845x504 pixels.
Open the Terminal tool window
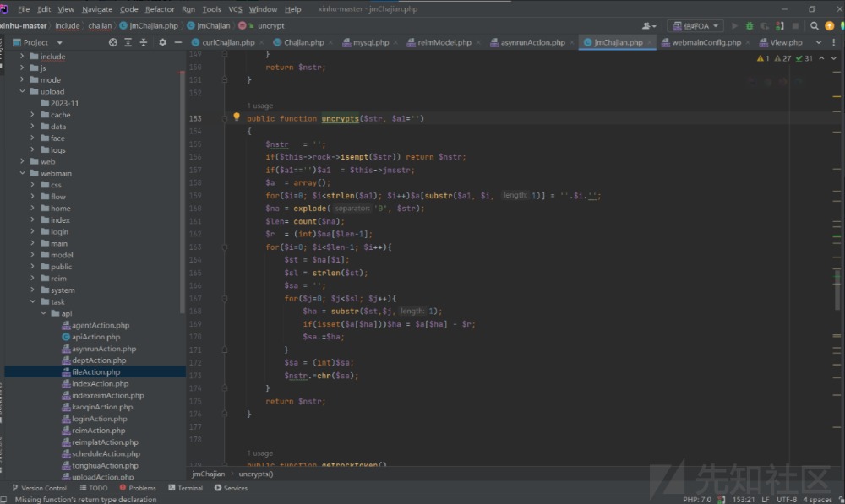(189, 488)
